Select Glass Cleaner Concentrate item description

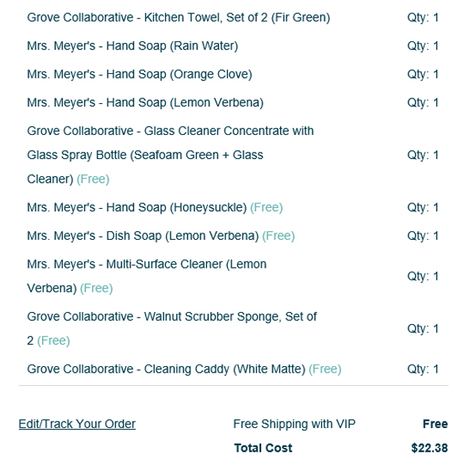(171, 155)
